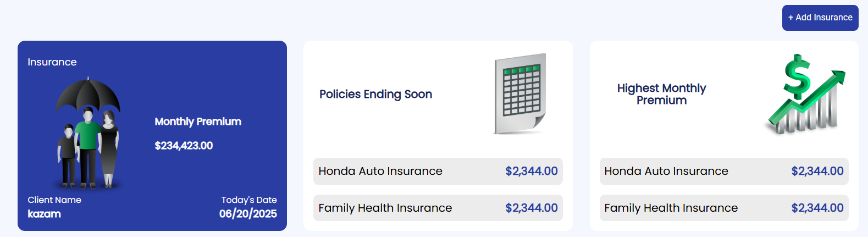Click the client name kazam
Screen dimensions: 868x237
[x=45, y=214]
